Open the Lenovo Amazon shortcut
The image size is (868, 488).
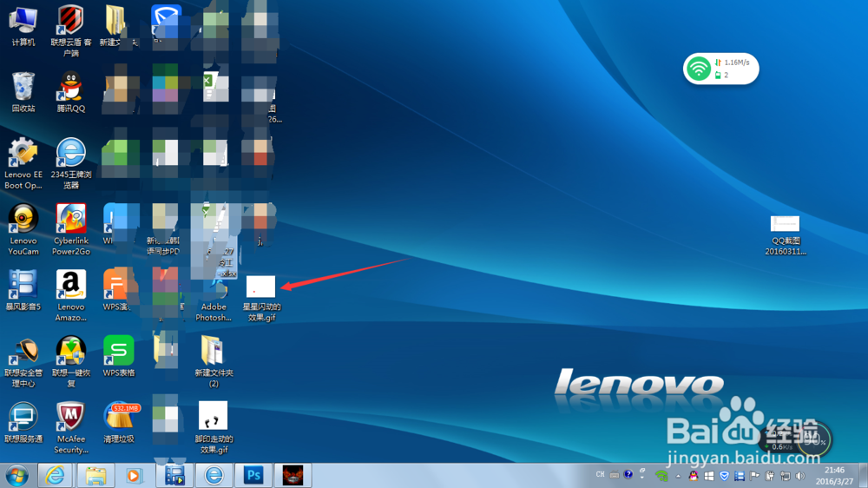tap(71, 295)
